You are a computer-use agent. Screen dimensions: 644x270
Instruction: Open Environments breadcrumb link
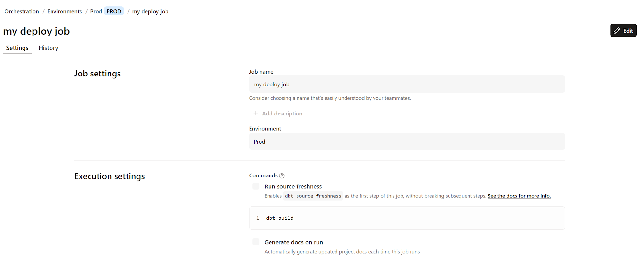pos(64,11)
